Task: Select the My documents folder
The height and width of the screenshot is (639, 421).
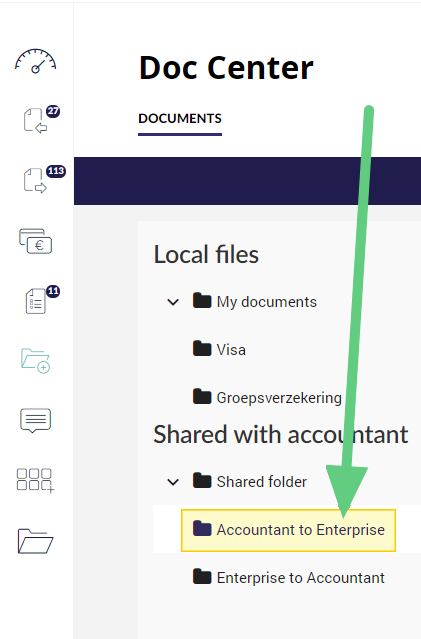Action: click(267, 302)
